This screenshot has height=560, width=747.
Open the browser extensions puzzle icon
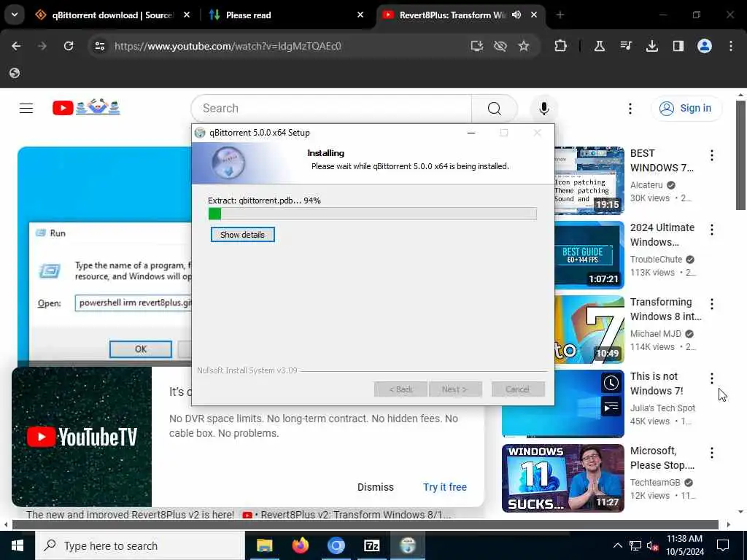(561, 46)
